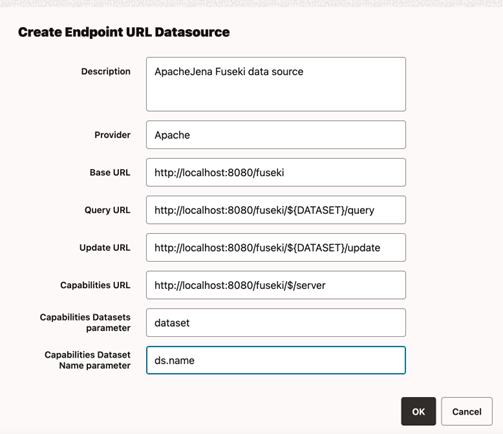
Task: Click the Capabilities Datasets parameter field
Action: click(276, 323)
